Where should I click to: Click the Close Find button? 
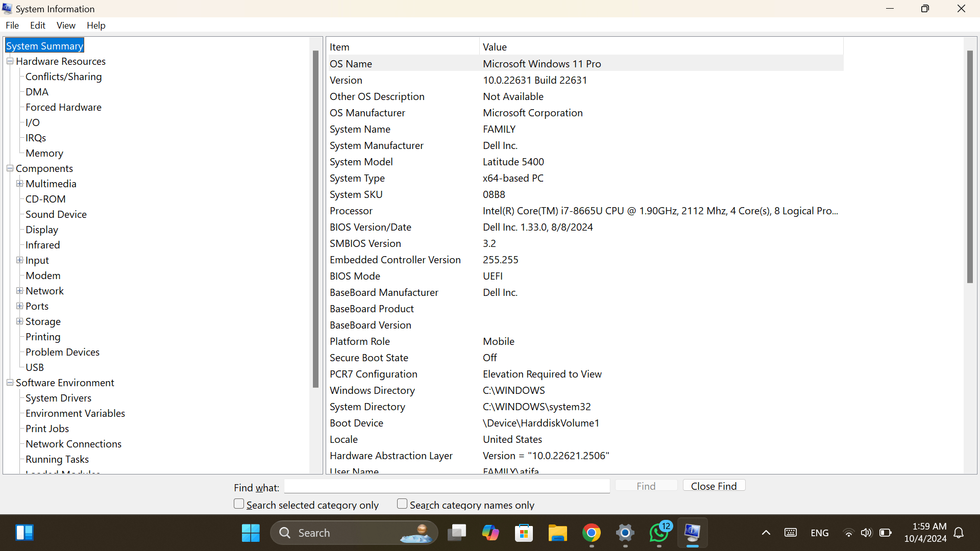(714, 486)
